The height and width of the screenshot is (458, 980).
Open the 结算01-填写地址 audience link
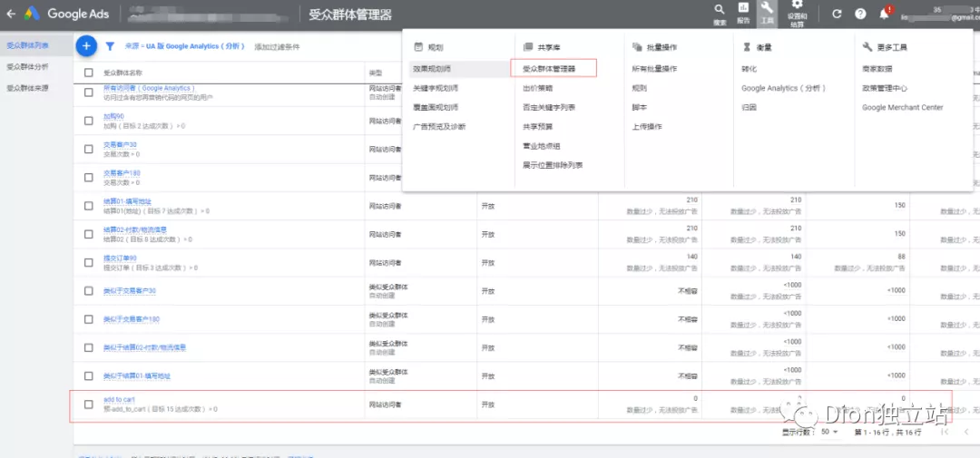click(x=128, y=201)
